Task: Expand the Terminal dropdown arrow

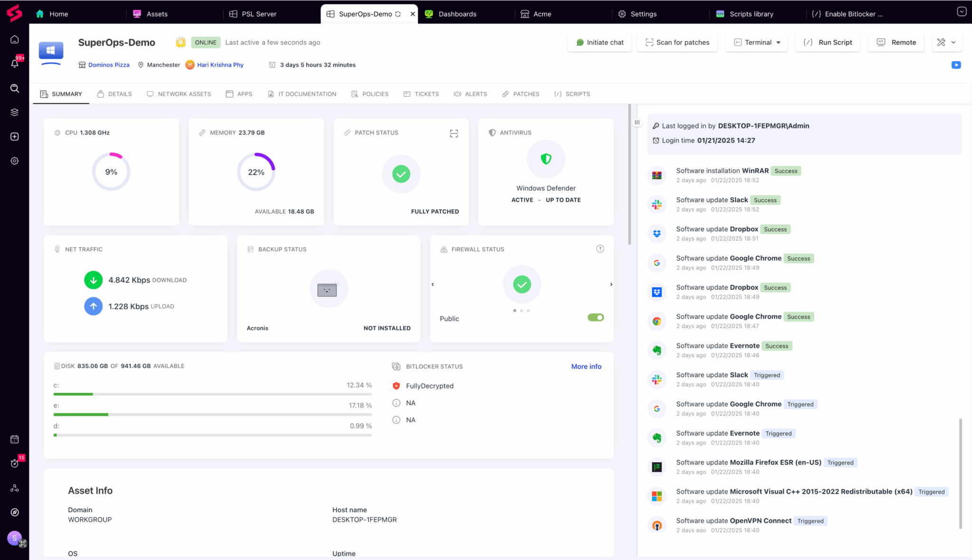Action: [x=778, y=42]
